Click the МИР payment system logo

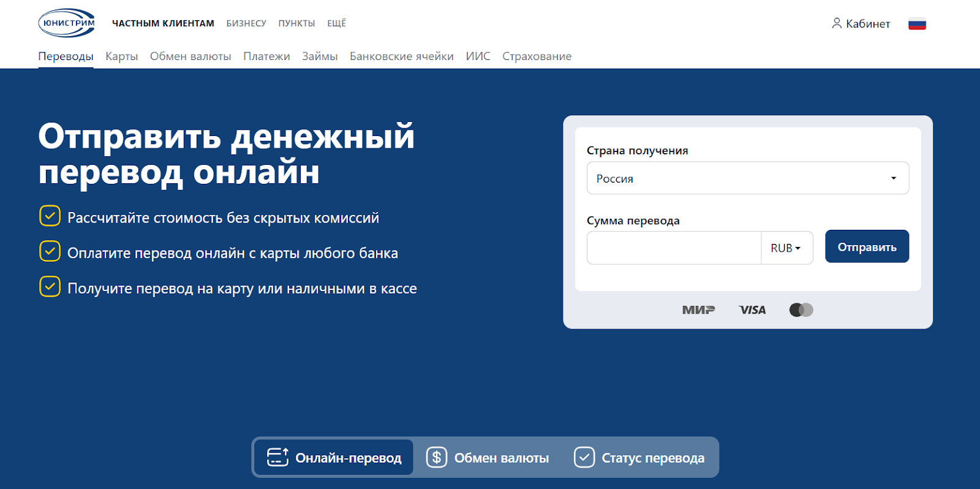pyautogui.click(x=698, y=310)
